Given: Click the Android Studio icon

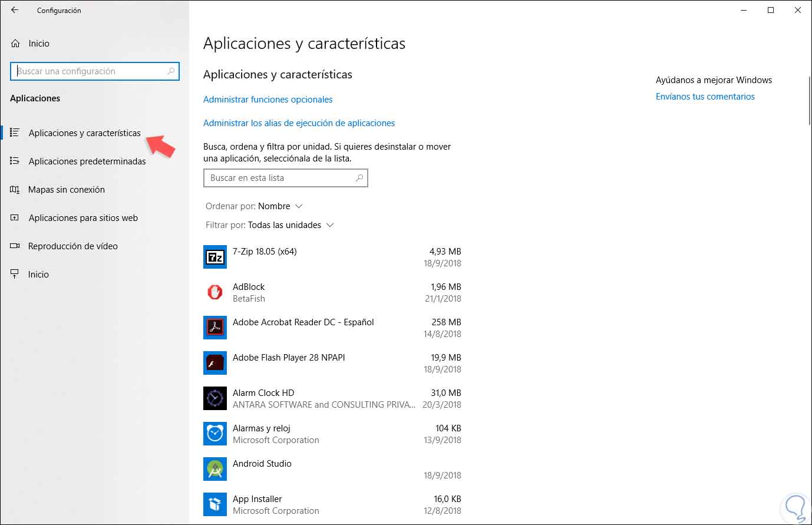Looking at the screenshot, I should tap(215, 469).
